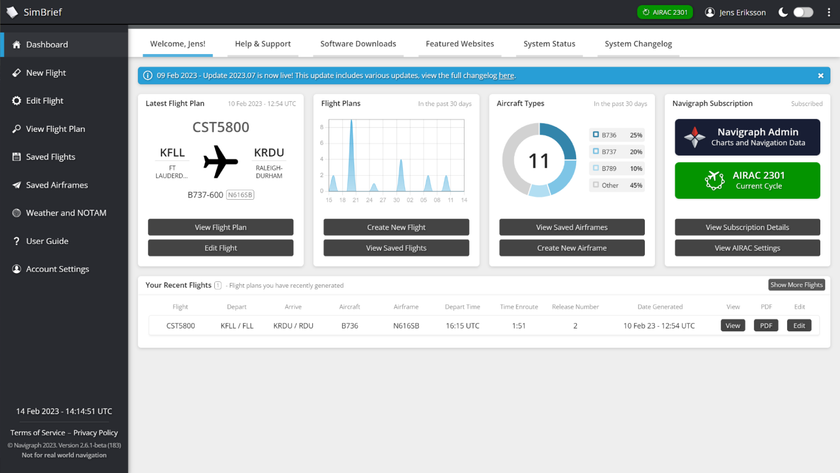
Task: Open the System Status tab
Action: click(x=549, y=44)
